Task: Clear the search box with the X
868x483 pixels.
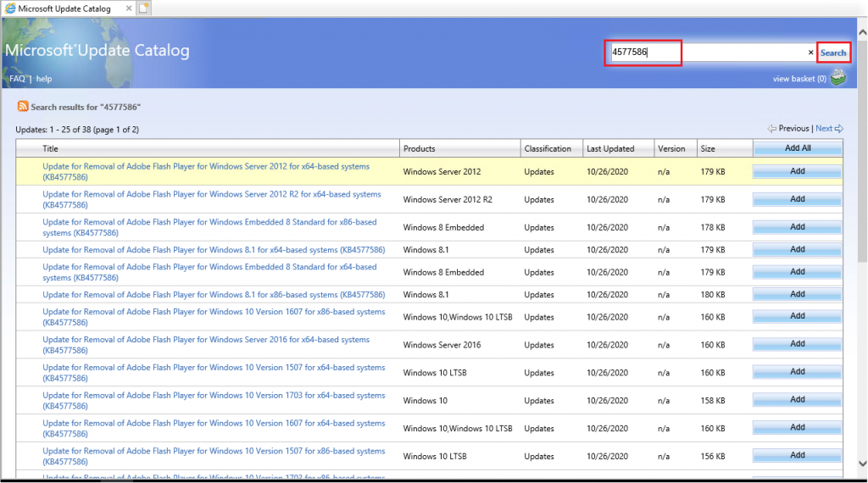Action: tap(810, 53)
